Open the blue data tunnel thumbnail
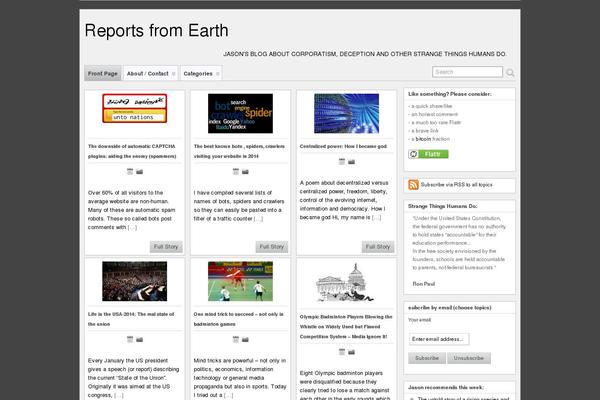The width and height of the screenshot is (600, 400). point(346,113)
